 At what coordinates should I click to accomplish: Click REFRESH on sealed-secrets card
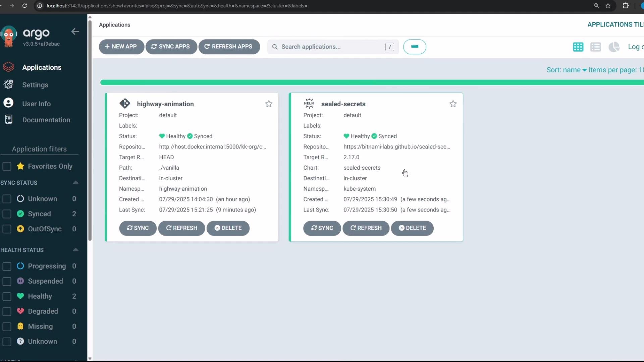point(366,228)
